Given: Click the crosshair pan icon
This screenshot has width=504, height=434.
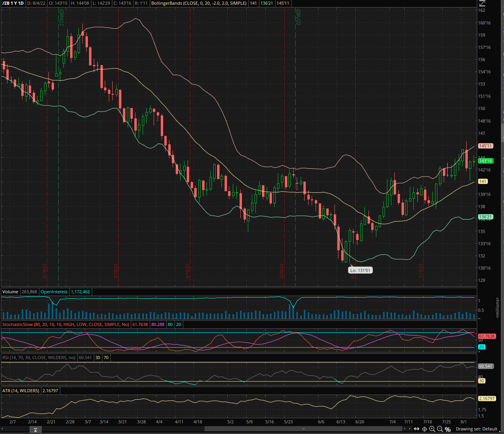Looking at the screenshot, I should (x=425, y=429).
